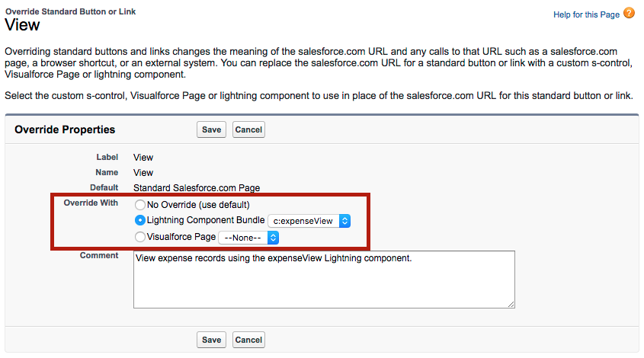644x358 pixels.
Task: Click the c:expenseView dropdown arrow stepper
Action: [344, 221]
